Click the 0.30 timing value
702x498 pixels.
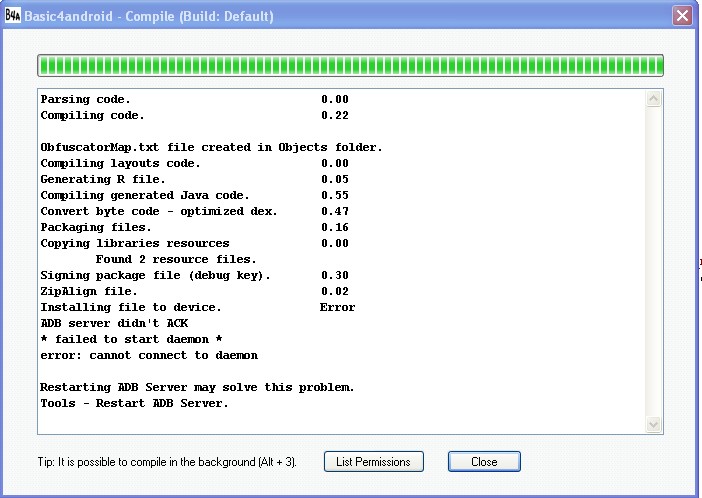(335, 275)
